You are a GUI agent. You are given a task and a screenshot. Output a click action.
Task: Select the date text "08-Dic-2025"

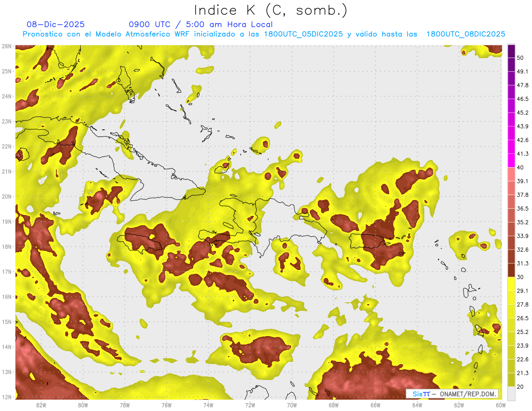55,24
